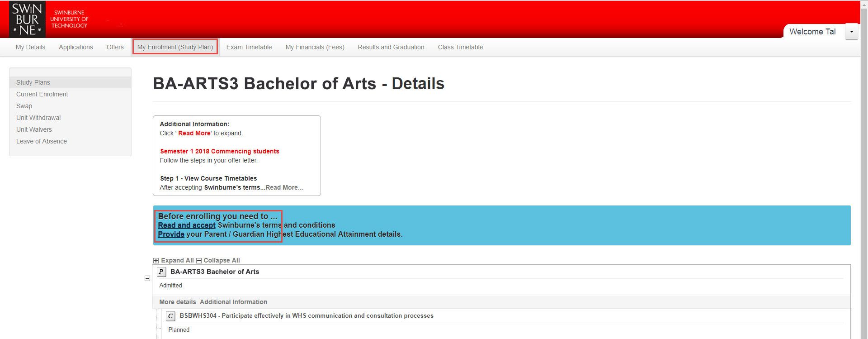Image resolution: width=868 pixels, height=339 pixels.
Task: Click the C icon beside BSBWHS304
Action: coord(170,316)
